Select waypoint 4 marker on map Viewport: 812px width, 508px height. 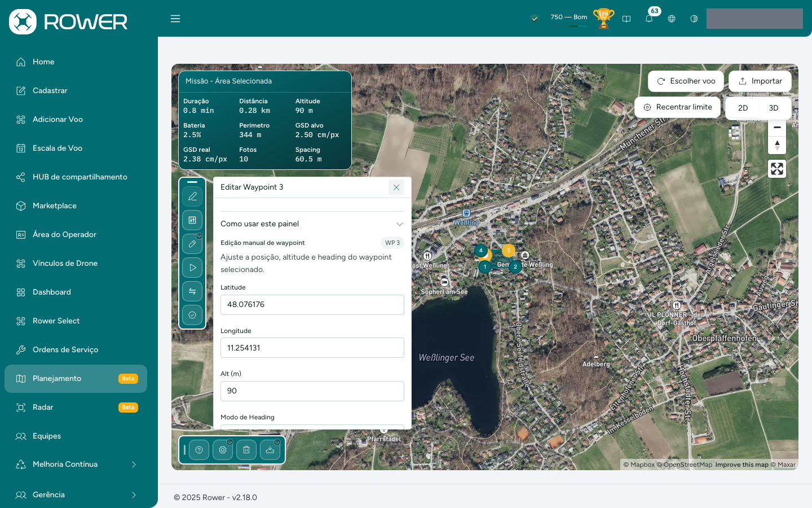(480, 251)
